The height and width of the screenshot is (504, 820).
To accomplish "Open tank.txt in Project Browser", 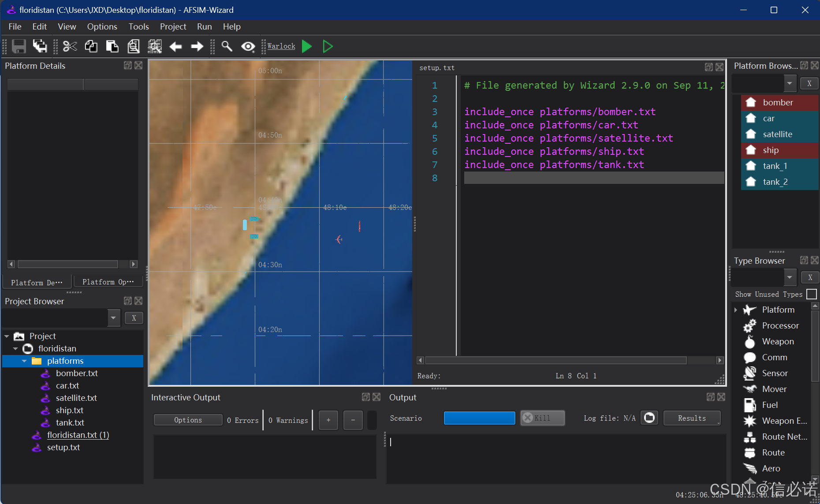I will tap(70, 423).
